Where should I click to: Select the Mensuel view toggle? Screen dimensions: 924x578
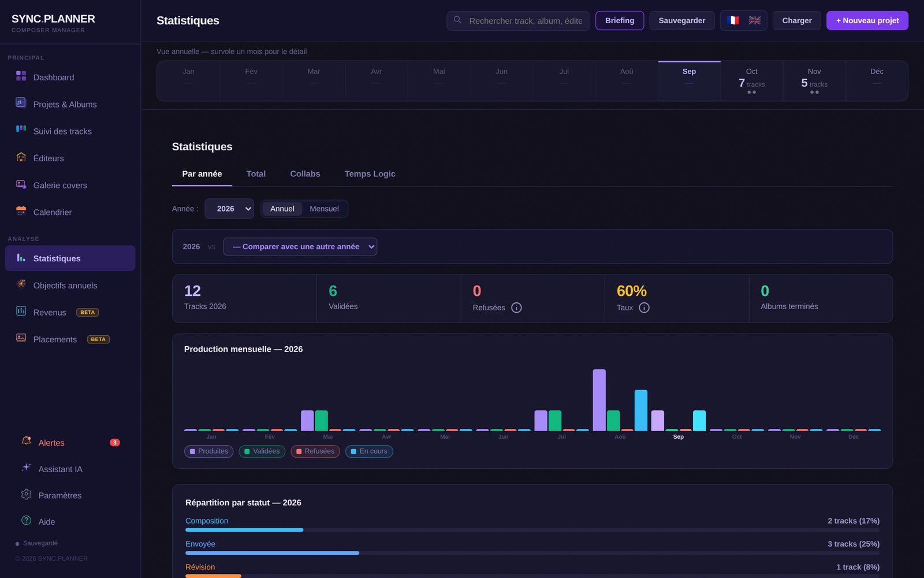(324, 209)
